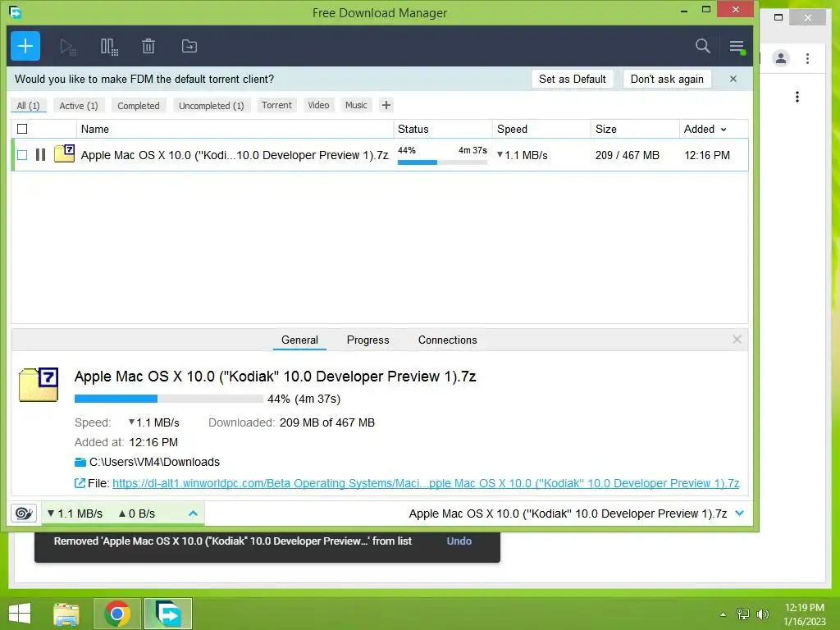Open Google Chrome from the taskbar

point(117,614)
